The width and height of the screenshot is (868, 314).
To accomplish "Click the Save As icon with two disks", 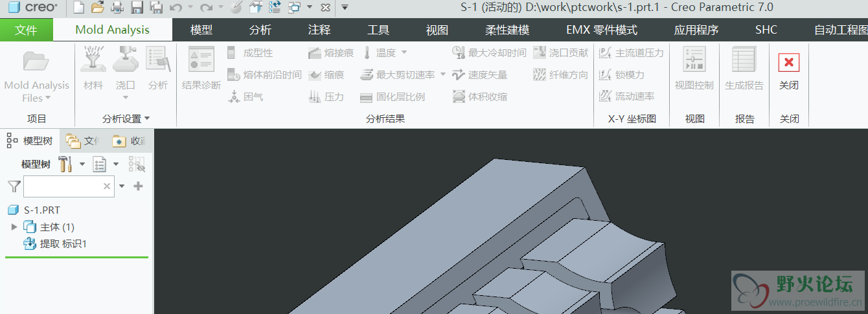I will pyautogui.click(x=156, y=8).
